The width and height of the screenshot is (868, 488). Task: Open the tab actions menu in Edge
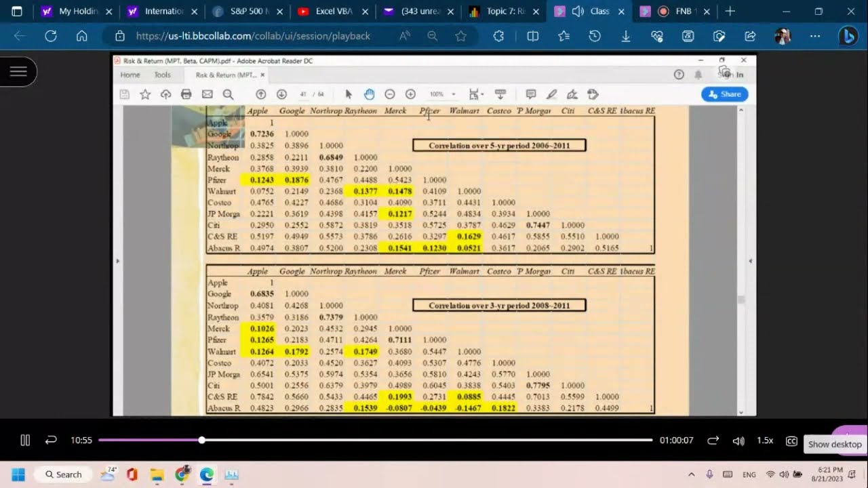pos(17,11)
